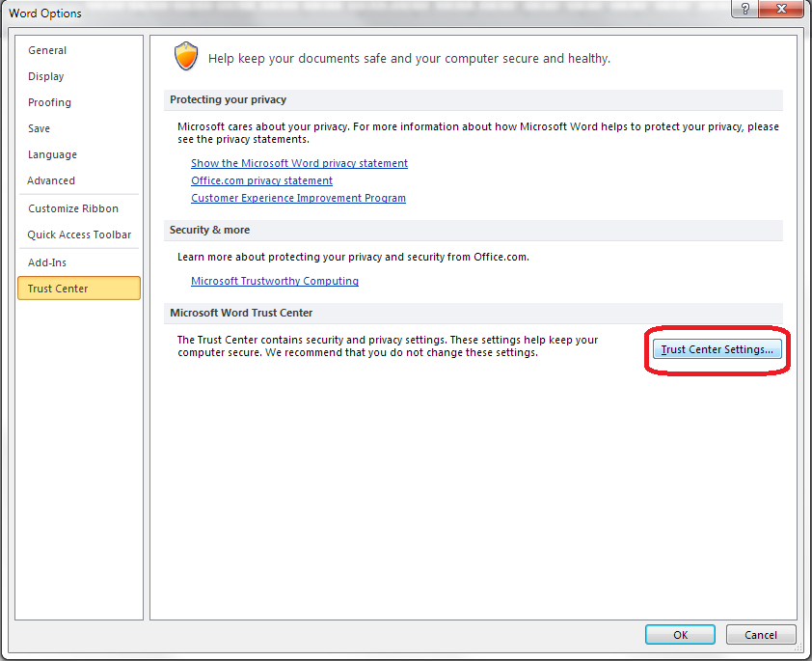
Task: Cancel the Word Options dialog
Action: 760,634
